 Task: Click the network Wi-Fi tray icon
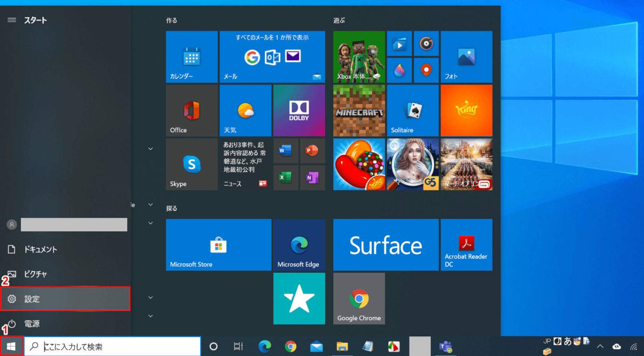[634, 346]
